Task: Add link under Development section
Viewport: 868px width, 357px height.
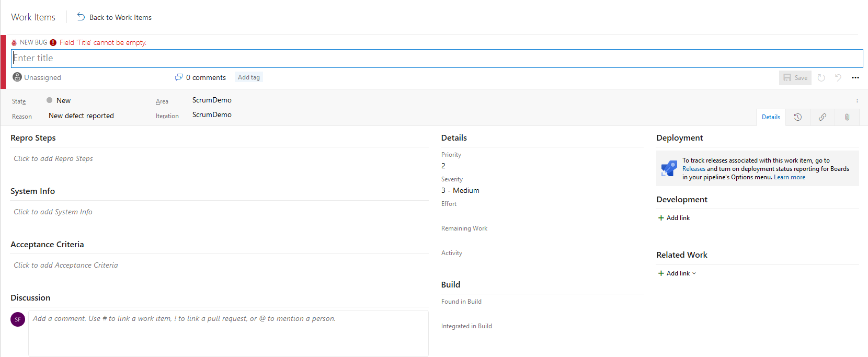Action: pos(674,218)
